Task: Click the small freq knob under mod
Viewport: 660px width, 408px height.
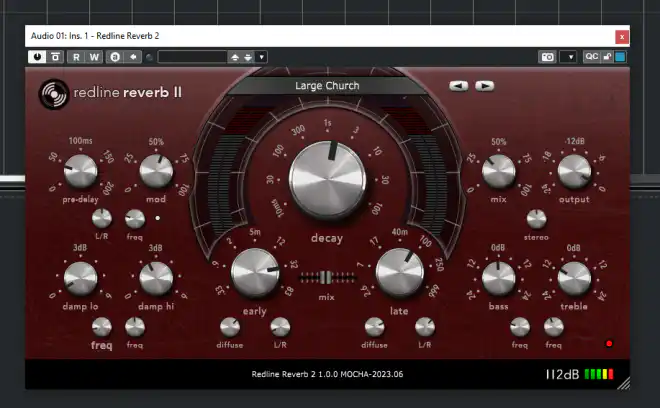Action: pyautogui.click(x=135, y=219)
